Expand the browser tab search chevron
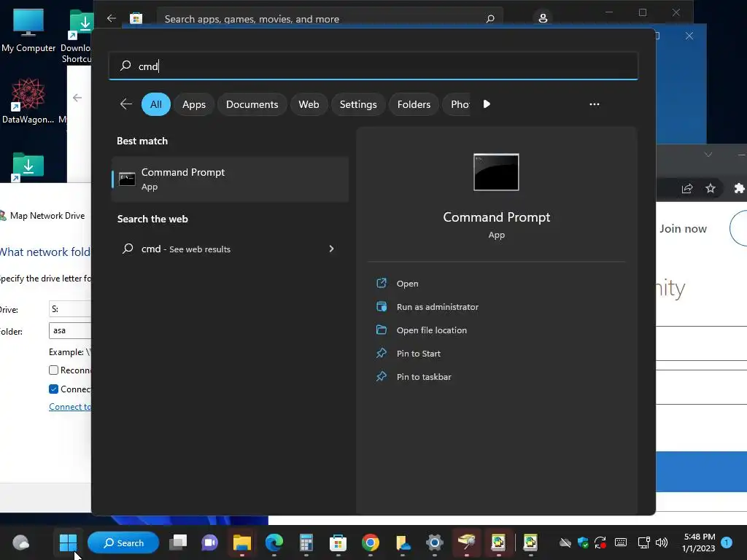This screenshot has height=560, width=747. (x=708, y=155)
